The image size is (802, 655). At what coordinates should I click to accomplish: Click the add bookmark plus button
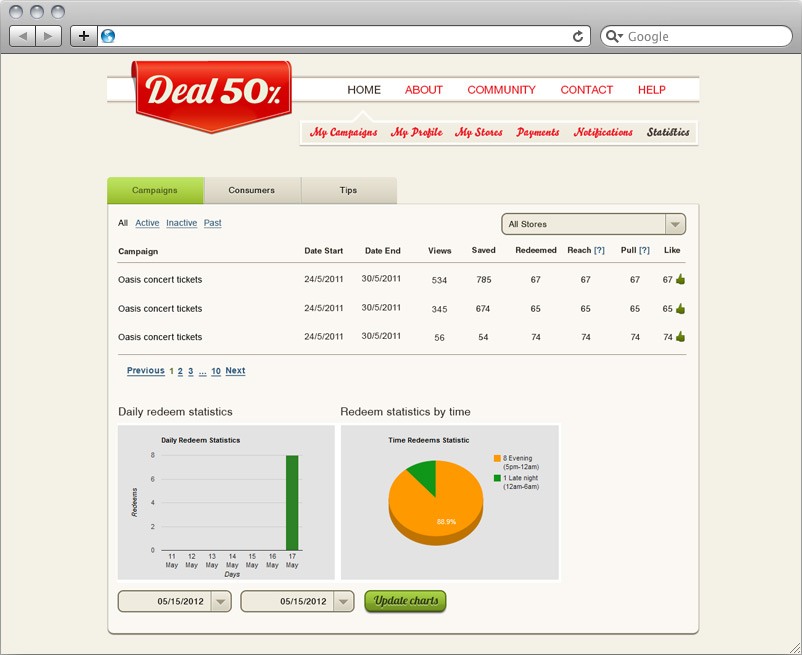[83, 36]
